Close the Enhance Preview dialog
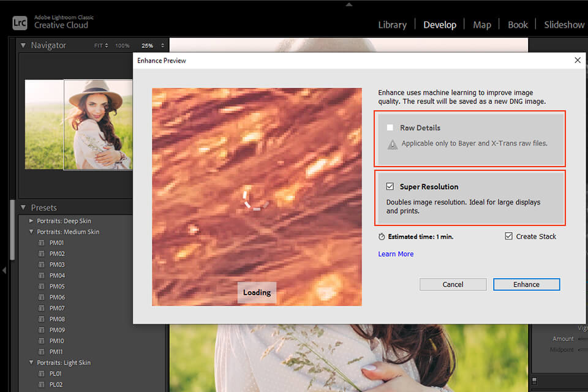This screenshot has height=392, width=588. (578, 60)
